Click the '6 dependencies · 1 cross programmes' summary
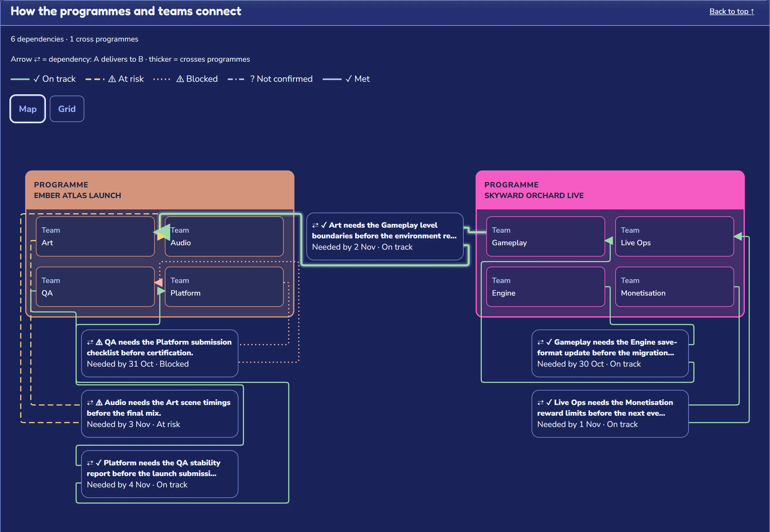Screen dimensions: 770x532 tap(74, 39)
